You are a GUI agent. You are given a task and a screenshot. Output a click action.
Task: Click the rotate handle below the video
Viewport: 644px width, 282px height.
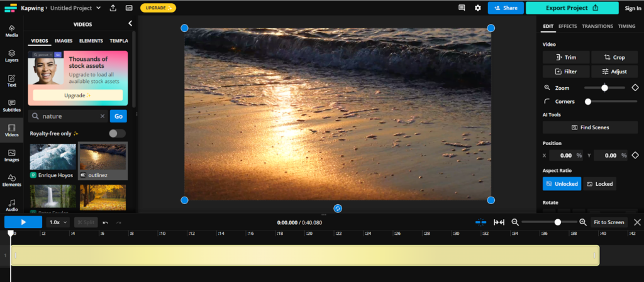pos(338,209)
